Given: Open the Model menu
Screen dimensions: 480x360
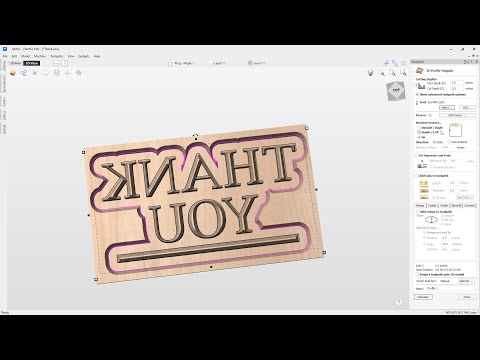Looking at the screenshot, I should click(25, 56).
